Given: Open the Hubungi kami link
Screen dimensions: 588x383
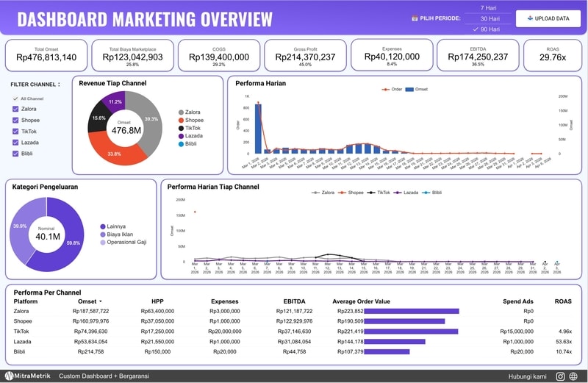Looking at the screenshot, I should [x=528, y=376].
